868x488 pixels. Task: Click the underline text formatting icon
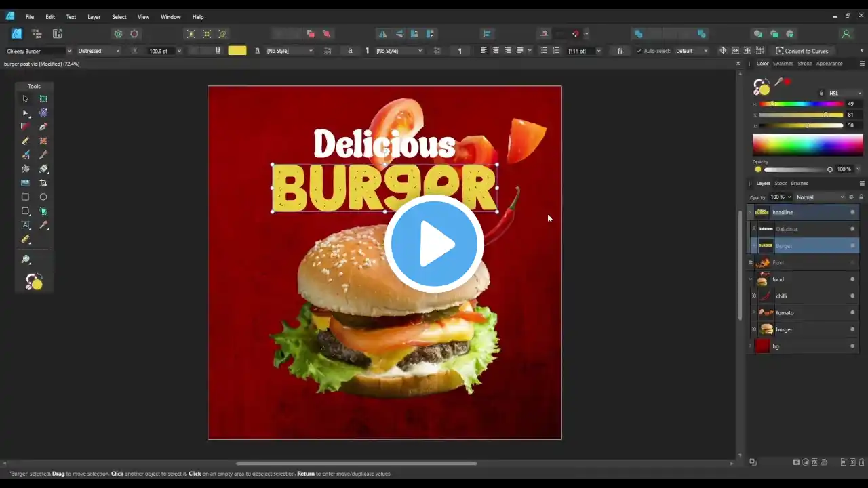218,51
